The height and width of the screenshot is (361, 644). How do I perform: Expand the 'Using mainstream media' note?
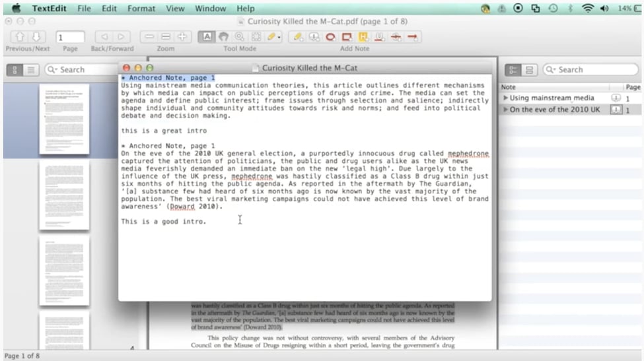(506, 98)
